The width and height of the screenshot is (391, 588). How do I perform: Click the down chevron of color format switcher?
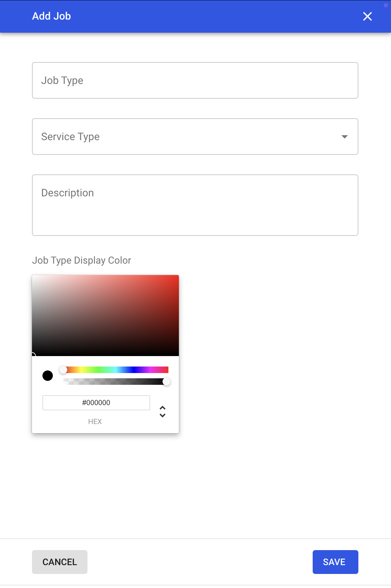coord(163,416)
